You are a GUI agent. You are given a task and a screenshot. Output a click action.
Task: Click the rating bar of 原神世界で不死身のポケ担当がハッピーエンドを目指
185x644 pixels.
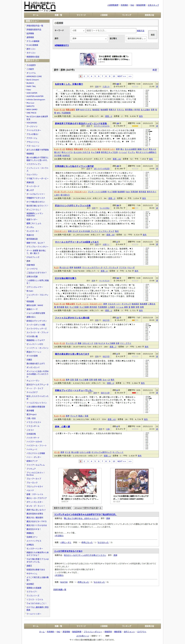pos(135,126)
